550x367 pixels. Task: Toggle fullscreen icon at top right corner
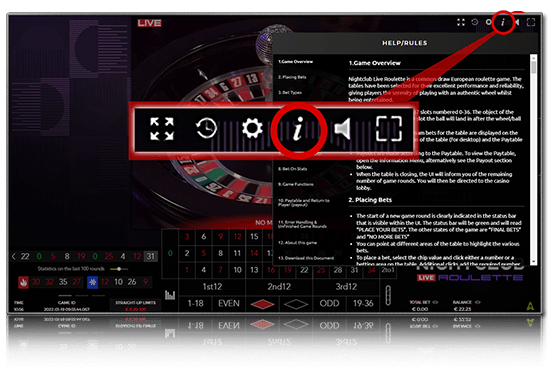pyautogui.click(x=531, y=22)
